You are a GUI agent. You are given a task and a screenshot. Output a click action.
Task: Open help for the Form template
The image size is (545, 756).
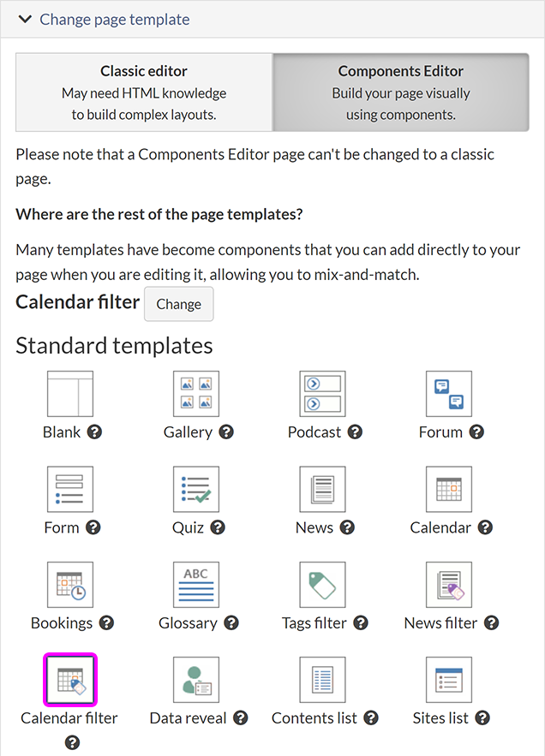click(x=93, y=527)
